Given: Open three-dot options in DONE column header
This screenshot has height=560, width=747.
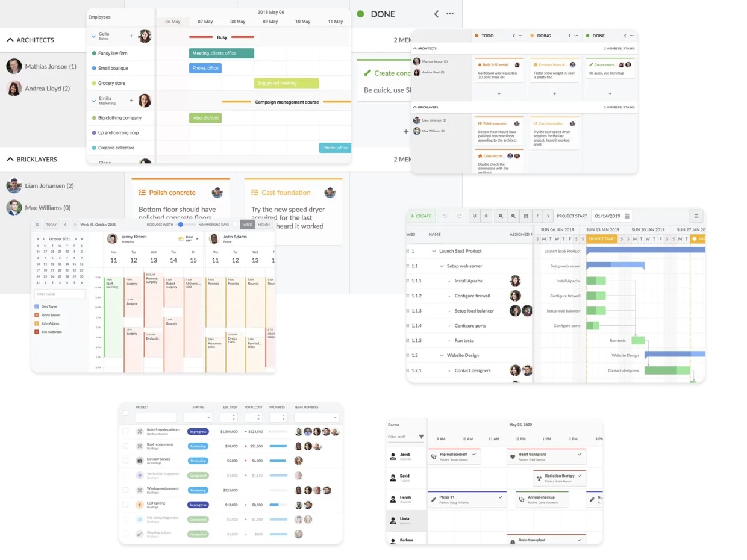Looking at the screenshot, I should 450,14.
